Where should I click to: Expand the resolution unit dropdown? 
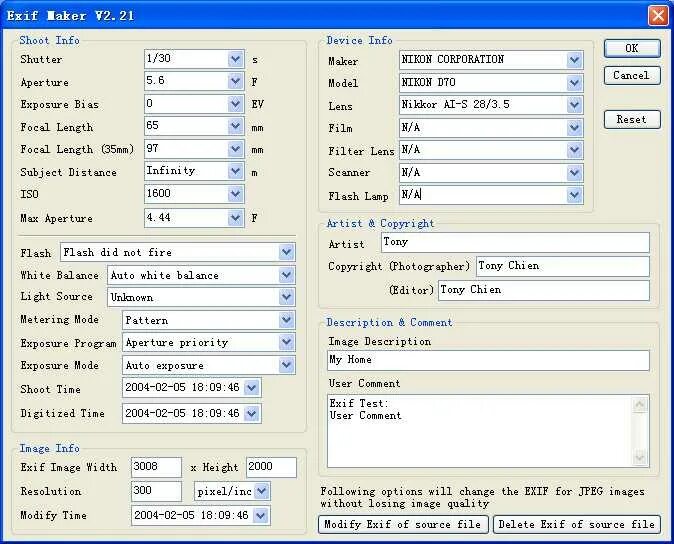click(262, 491)
